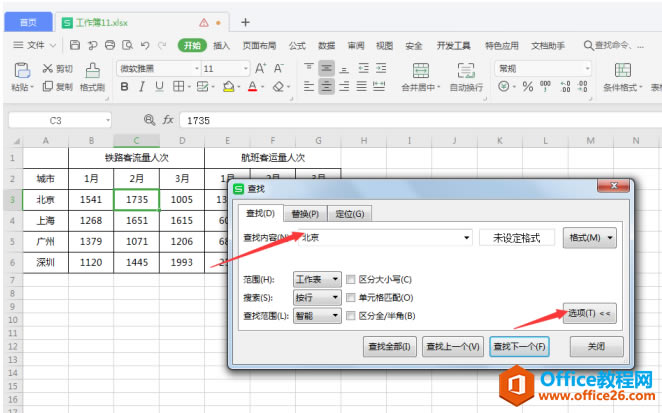Open the 搜索(S) 按行 dropdown

pyautogui.click(x=317, y=297)
